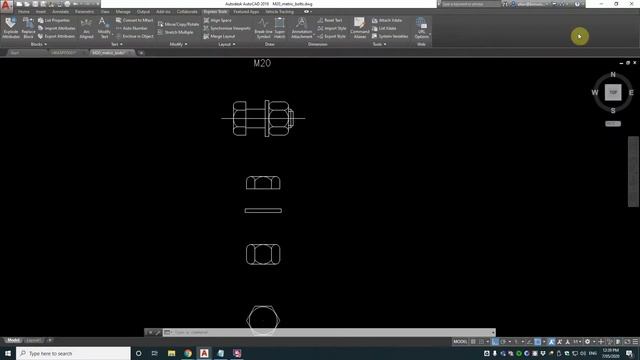
Task: Open the status bar customization menu
Action: (x=635, y=342)
